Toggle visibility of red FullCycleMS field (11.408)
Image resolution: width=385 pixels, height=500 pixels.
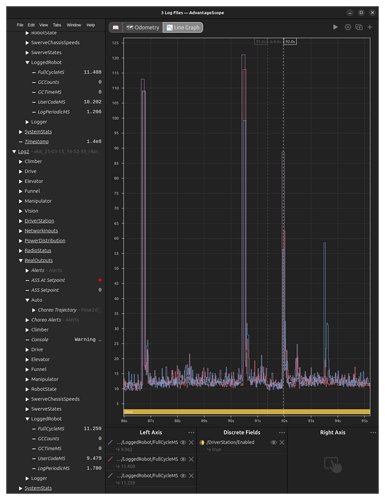pyautogui.click(x=183, y=459)
